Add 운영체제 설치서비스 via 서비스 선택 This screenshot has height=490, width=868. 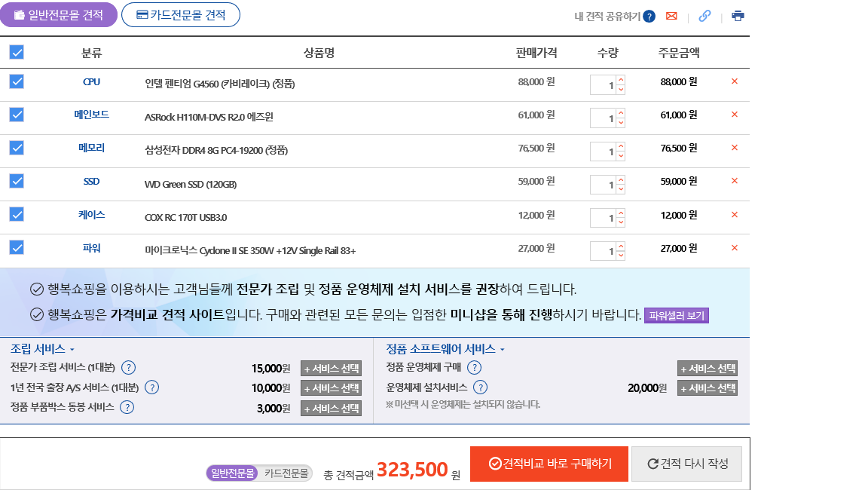tap(708, 389)
